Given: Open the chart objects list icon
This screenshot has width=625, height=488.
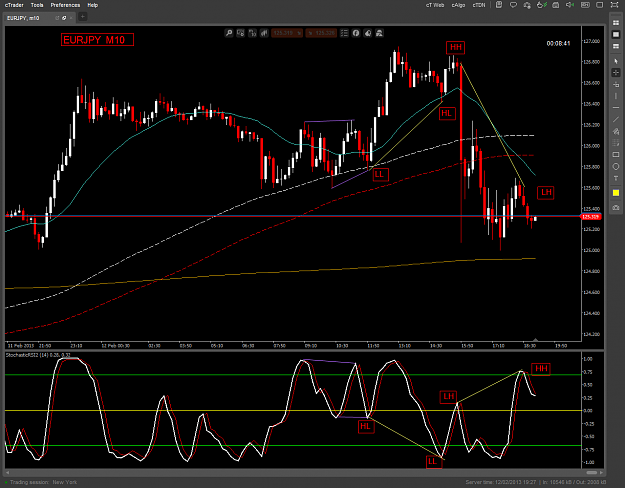Looking at the screenshot, I should [x=344, y=33].
